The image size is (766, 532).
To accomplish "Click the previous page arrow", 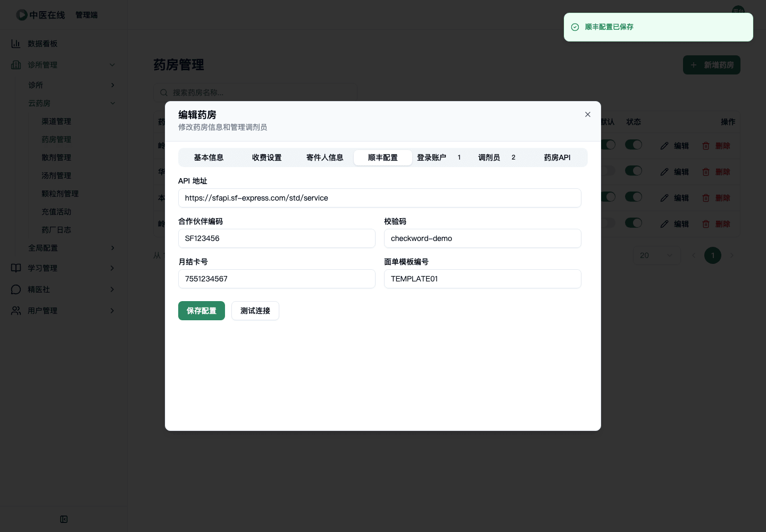I will pos(694,255).
